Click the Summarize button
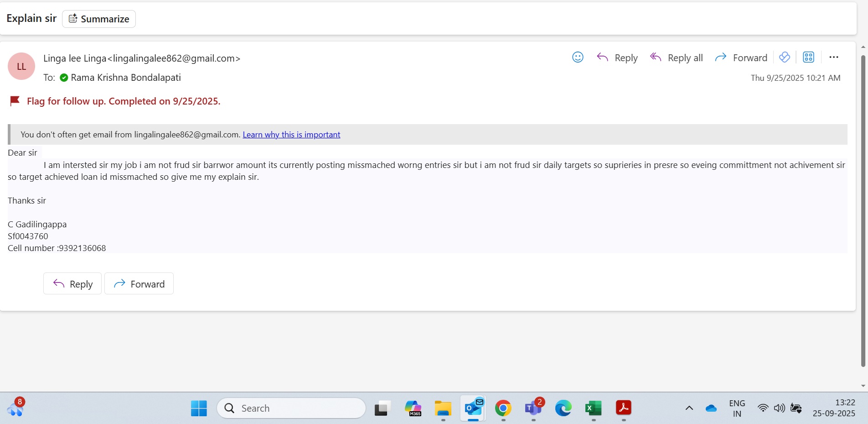 (99, 19)
